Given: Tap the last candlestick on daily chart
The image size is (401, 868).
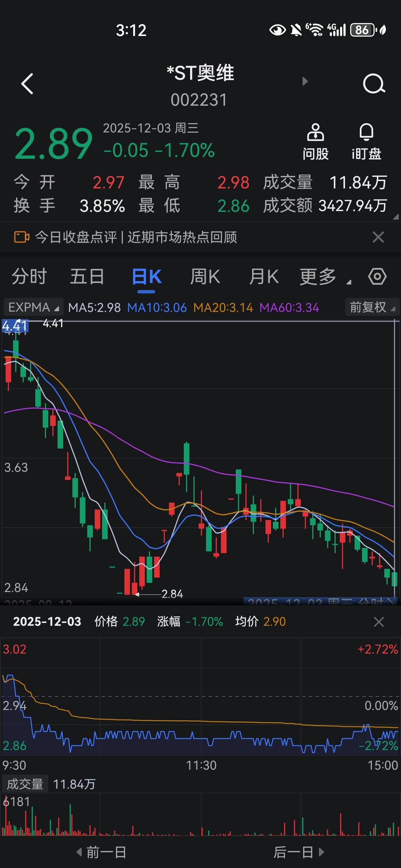Looking at the screenshot, I should (394, 579).
